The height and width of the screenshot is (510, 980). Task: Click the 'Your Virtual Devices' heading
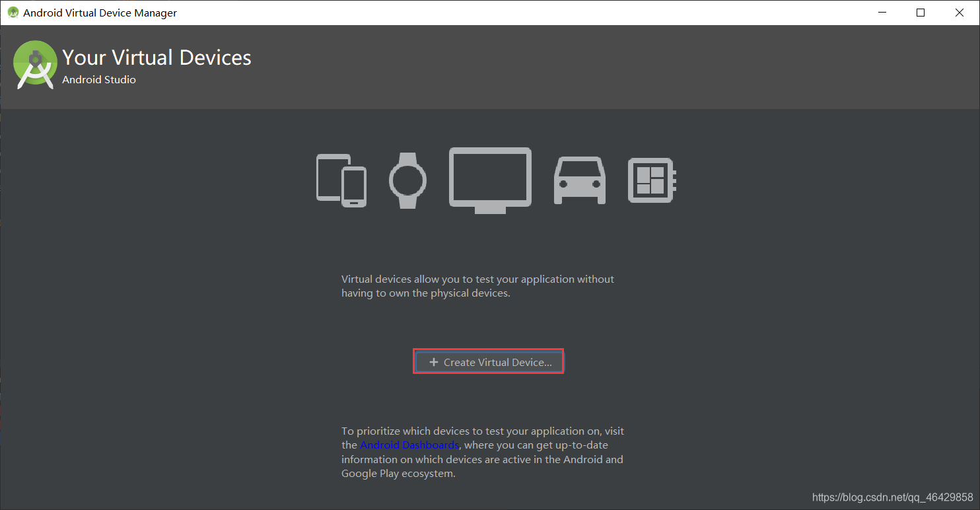[x=157, y=57]
